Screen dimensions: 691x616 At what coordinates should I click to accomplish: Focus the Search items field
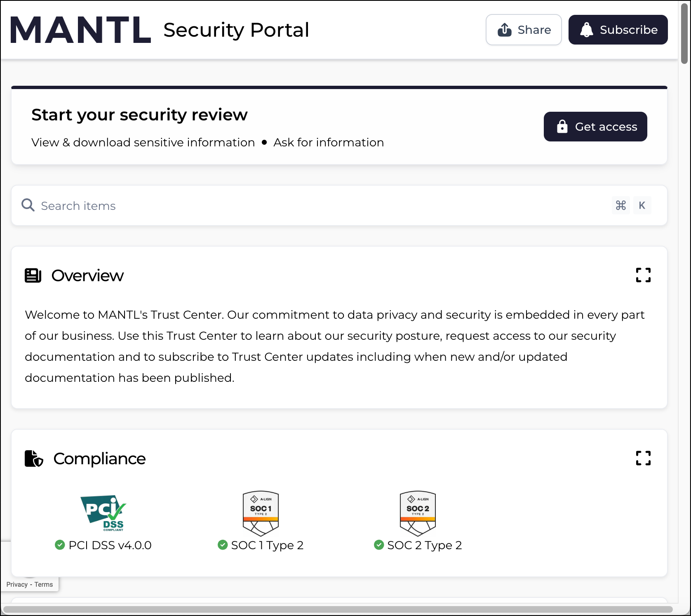339,205
